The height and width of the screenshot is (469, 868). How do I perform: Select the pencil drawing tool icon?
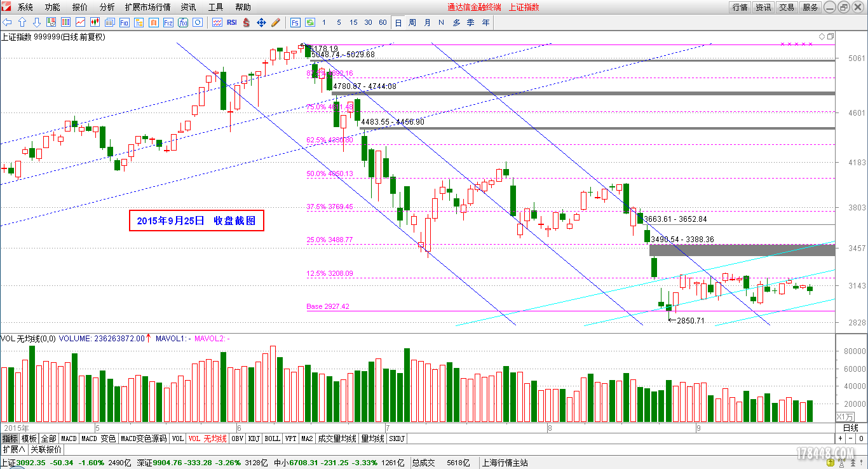click(x=276, y=22)
